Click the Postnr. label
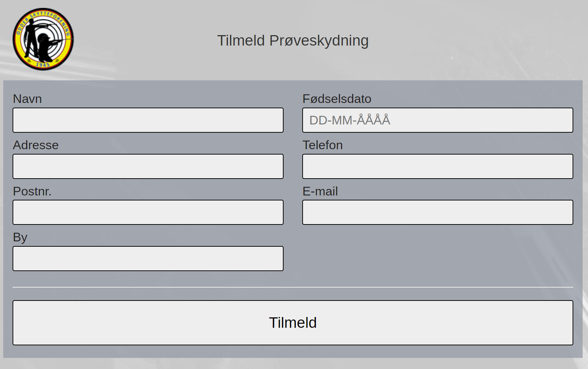Viewport: 588px width, 369px height. coord(32,191)
